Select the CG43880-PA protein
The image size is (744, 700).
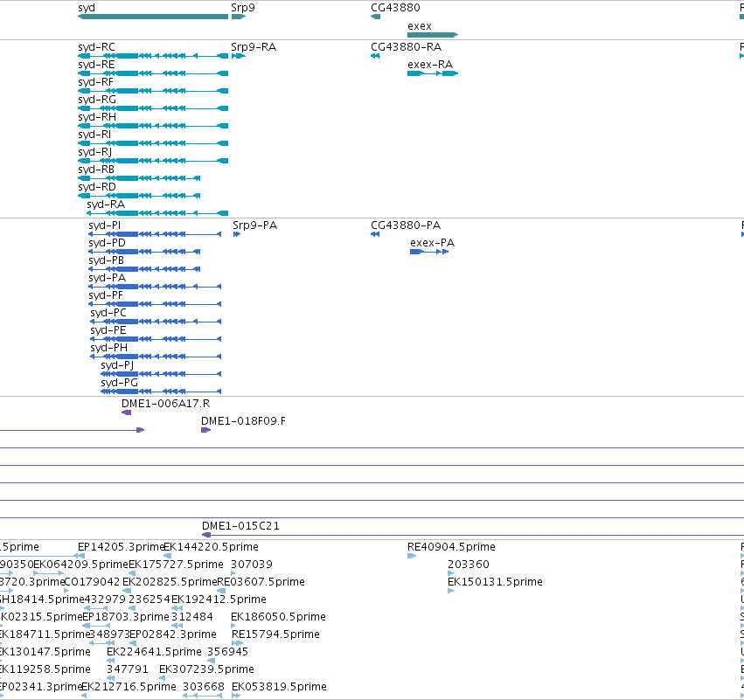pyautogui.click(x=375, y=234)
